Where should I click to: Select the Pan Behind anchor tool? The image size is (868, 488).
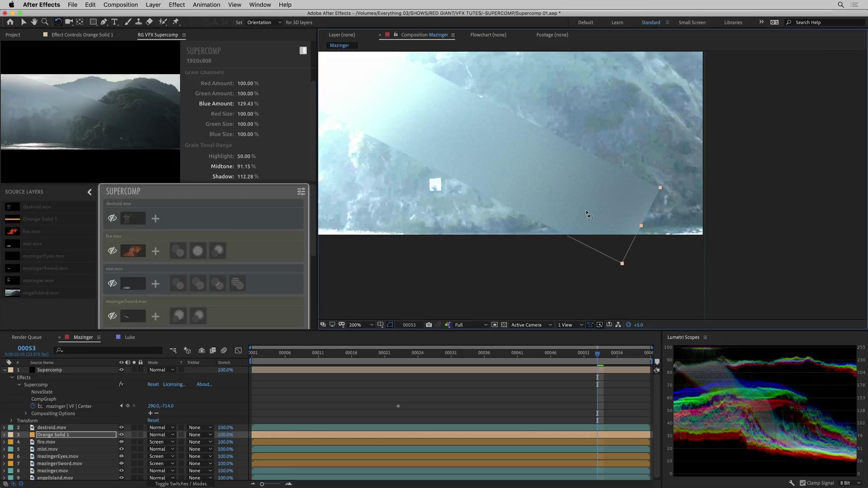[80, 22]
